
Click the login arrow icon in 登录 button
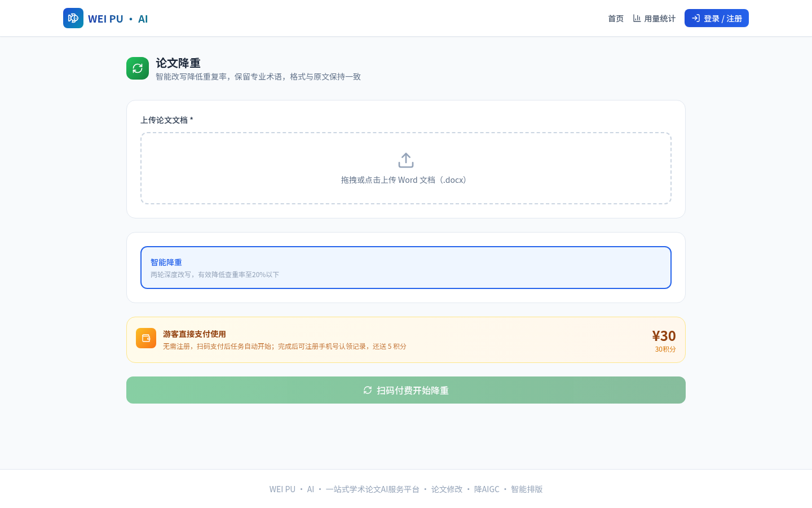696,18
